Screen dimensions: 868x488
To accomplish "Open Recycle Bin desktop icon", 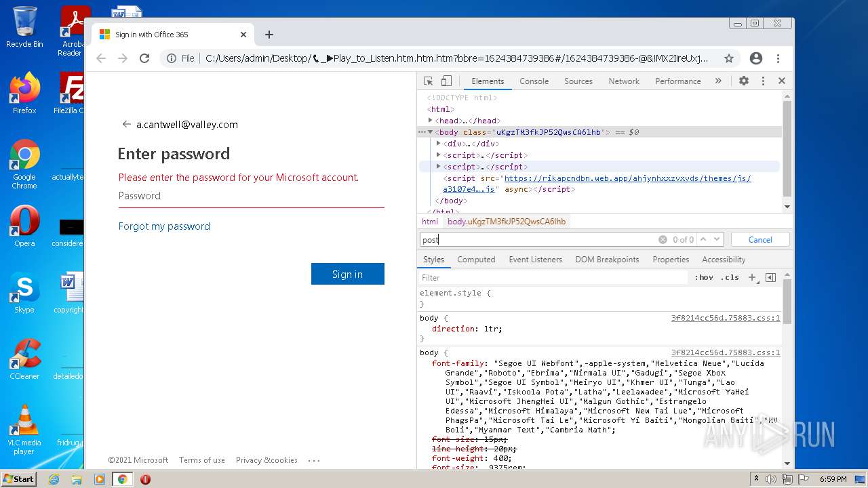I will click(24, 27).
